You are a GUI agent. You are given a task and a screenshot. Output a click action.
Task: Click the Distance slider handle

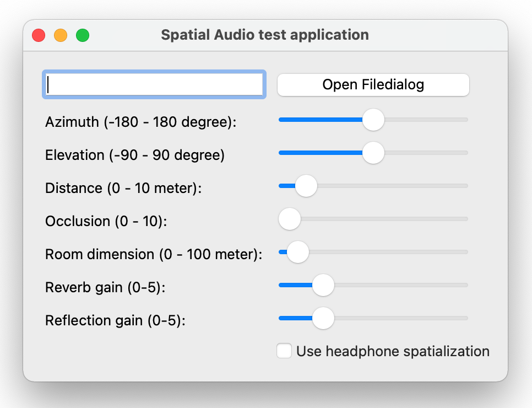[x=306, y=186]
